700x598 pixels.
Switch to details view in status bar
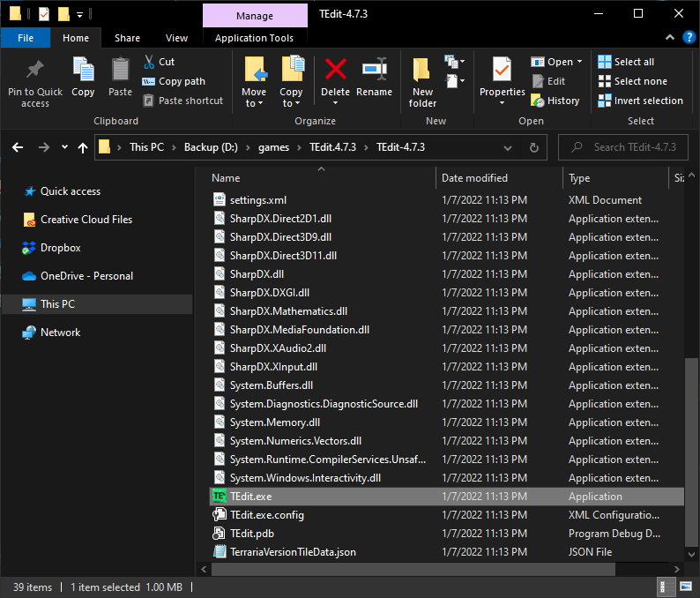click(x=666, y=587)
